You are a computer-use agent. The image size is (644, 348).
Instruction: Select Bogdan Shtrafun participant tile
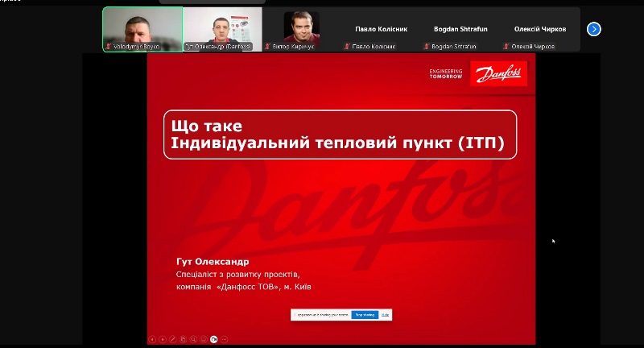[460, 29]
